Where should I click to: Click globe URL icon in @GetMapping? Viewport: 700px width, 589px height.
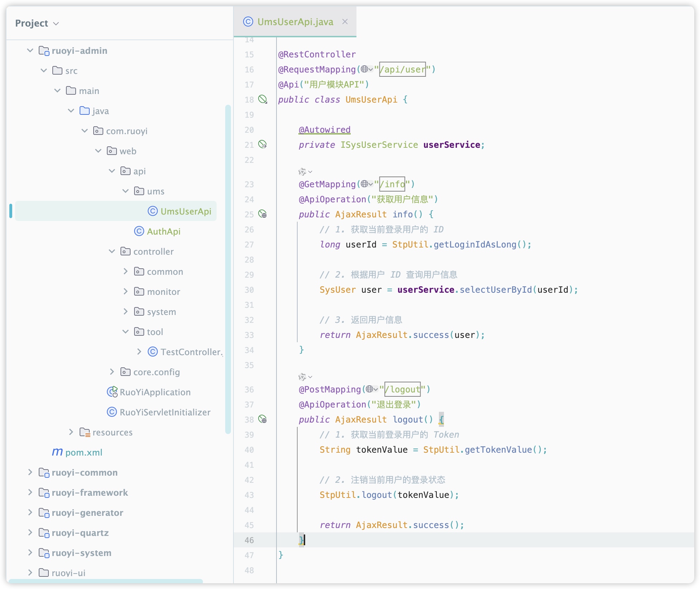coord(366,184)
